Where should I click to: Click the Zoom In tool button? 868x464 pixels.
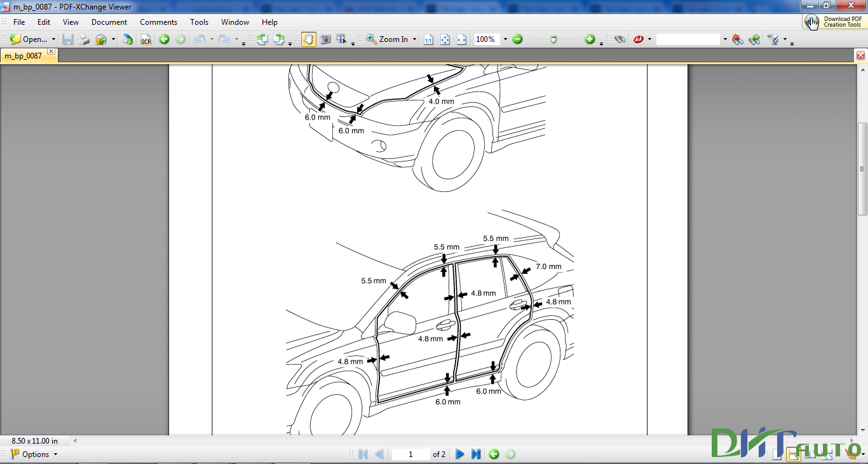(x=388, y=39)
